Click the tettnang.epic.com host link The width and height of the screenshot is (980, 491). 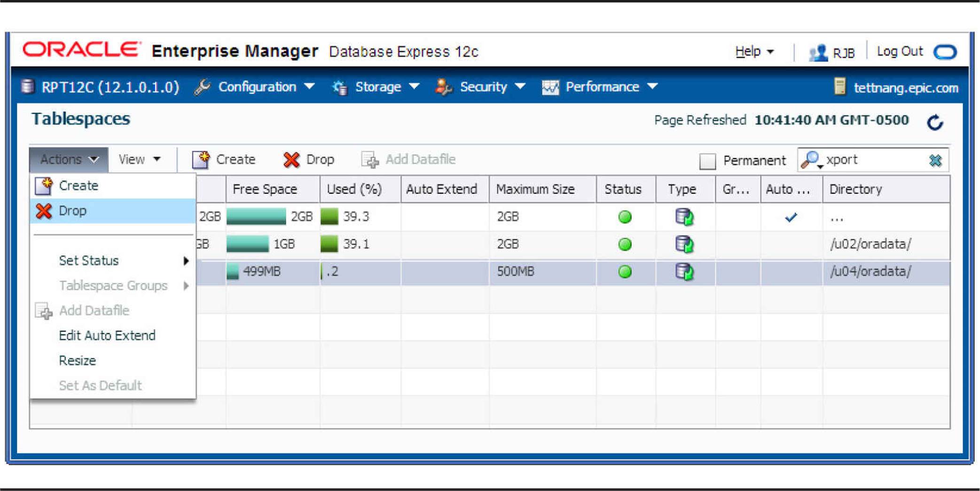coord(906,88)
